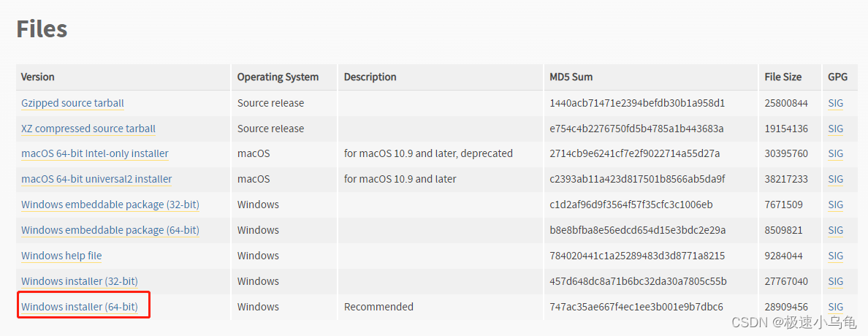Open the Gzipped source tarball link

coord(72,103)
